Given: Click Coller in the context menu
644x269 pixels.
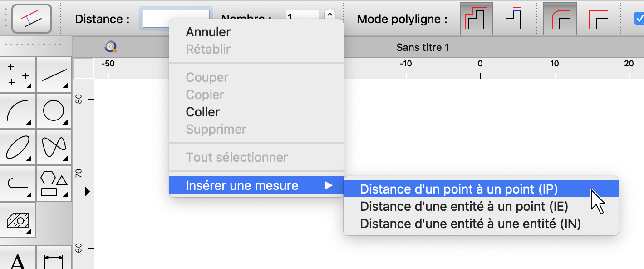Looking at the screenshot, I should (203, 112).
